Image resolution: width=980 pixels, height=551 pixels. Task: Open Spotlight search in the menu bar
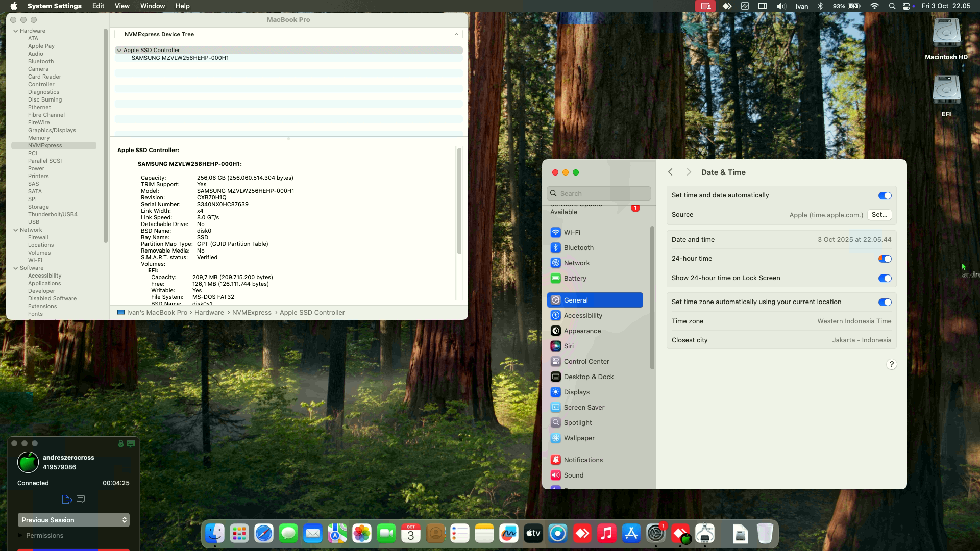tap(892, 6)
